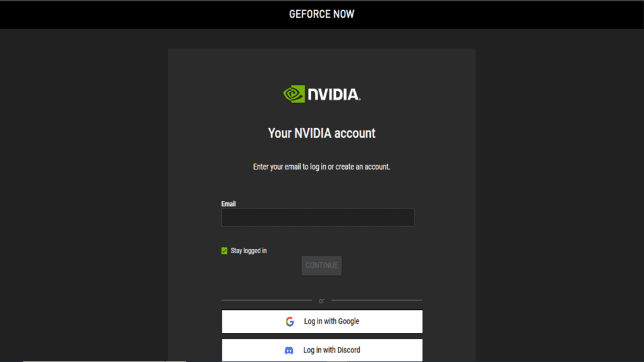Screen dimensions: 644x362
Task: Choose Log in with Google
Action: pyautogui.click(x=321, y=321)
